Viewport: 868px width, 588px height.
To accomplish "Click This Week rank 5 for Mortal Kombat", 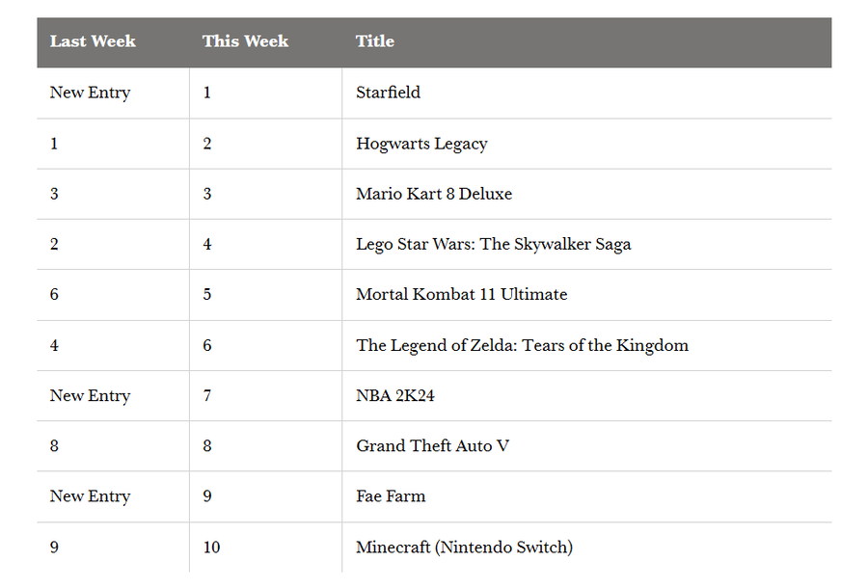I will click(x=207, y=294).
